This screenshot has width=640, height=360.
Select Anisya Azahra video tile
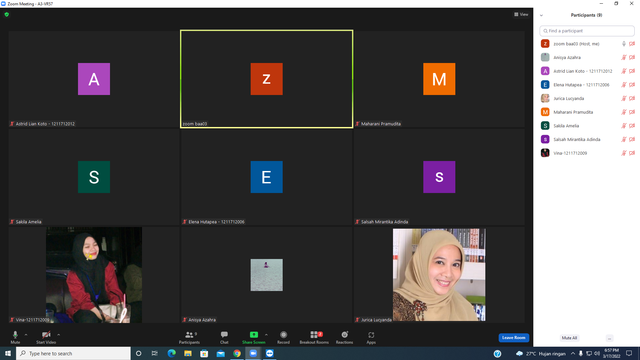267,275
